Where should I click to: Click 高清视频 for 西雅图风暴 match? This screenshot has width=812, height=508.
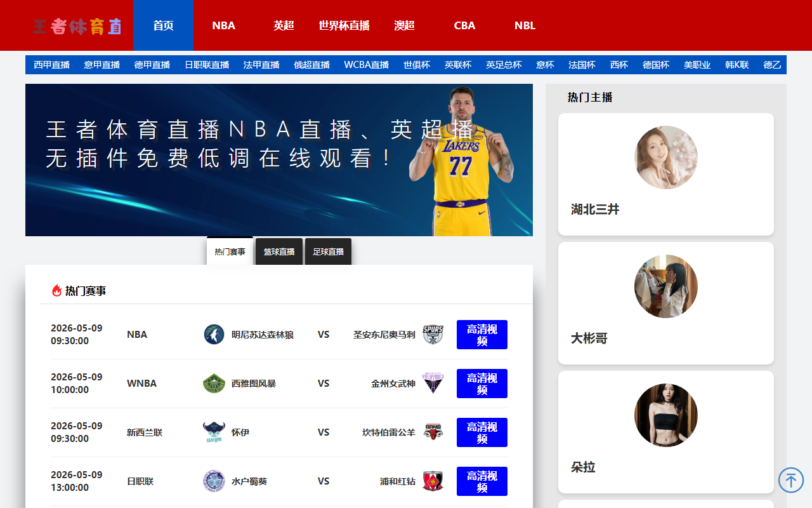(482, 384)
